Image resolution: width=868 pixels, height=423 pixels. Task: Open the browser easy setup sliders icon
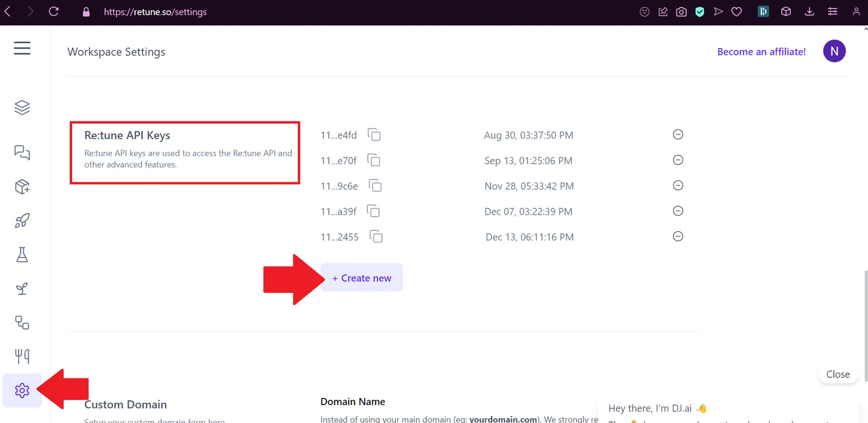833,11
